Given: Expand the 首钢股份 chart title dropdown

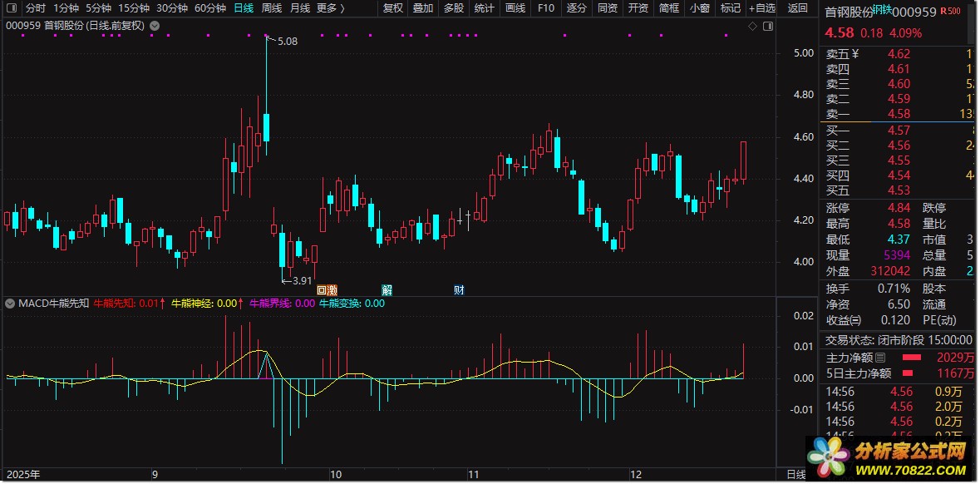Looking at the screenshot, I should coord(155,26).
